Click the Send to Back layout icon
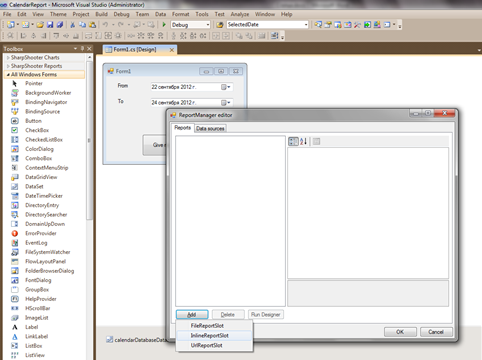Image resolution: width=482 pixels, height=360 pixels. (x=249, y=36)
